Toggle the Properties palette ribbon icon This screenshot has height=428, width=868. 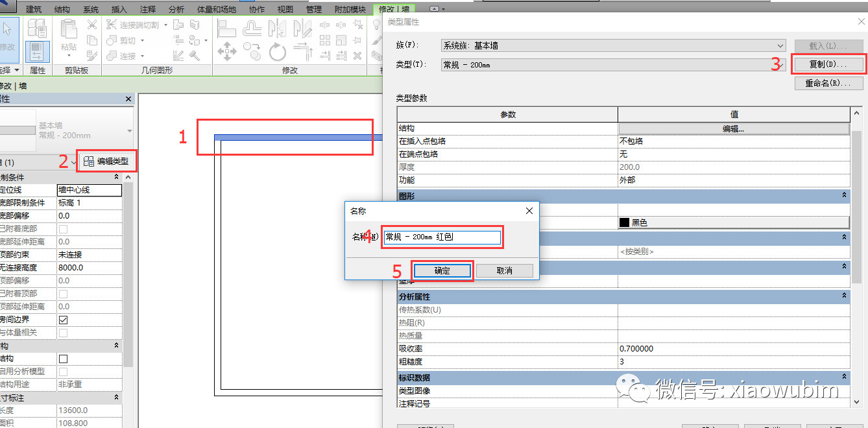click(x=37, y=52)
